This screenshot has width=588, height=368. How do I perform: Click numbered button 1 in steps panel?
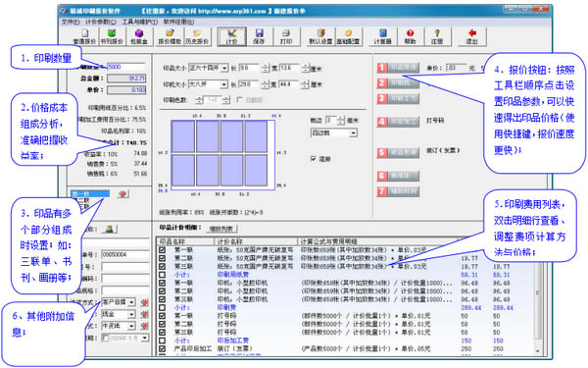click(x=398, y=68)
